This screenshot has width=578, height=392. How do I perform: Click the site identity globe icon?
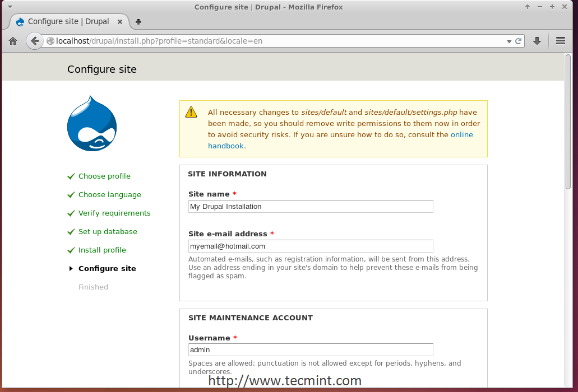(x=50, y=41)
